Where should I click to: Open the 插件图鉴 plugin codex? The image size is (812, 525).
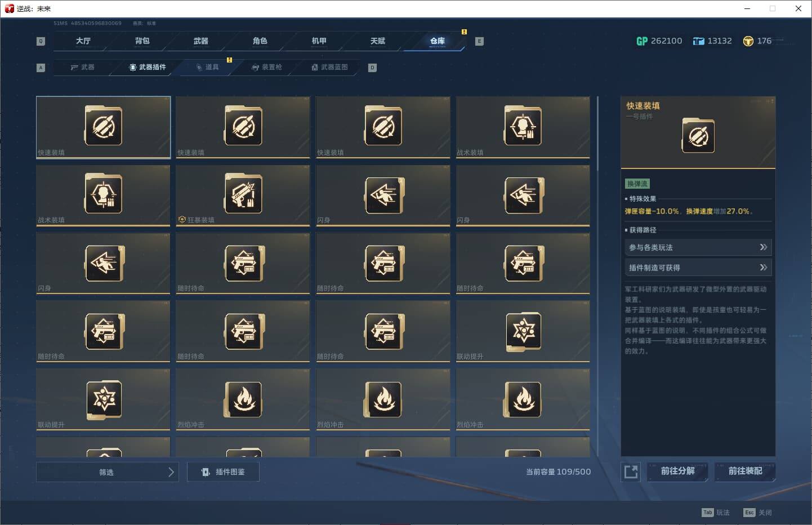click(223, 472)
